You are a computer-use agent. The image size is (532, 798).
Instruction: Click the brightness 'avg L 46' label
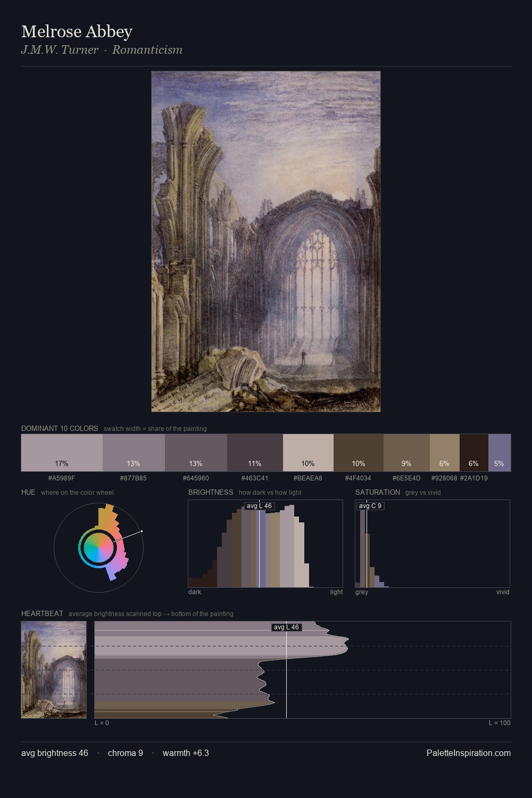pos(259,506)
